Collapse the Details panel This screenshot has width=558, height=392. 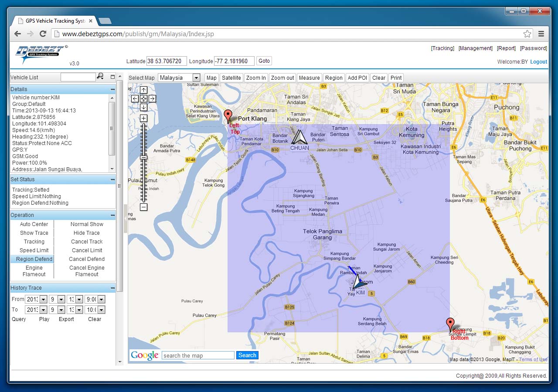coord(112,89)
